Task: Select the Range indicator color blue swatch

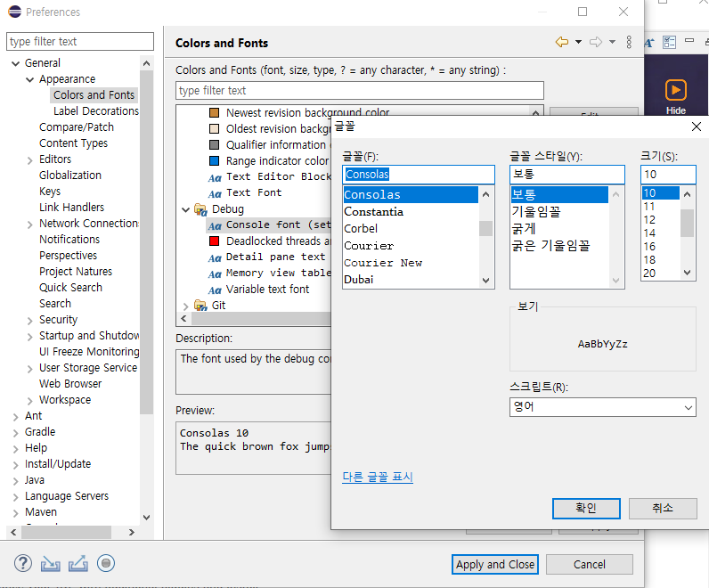Action: [215, 160]
